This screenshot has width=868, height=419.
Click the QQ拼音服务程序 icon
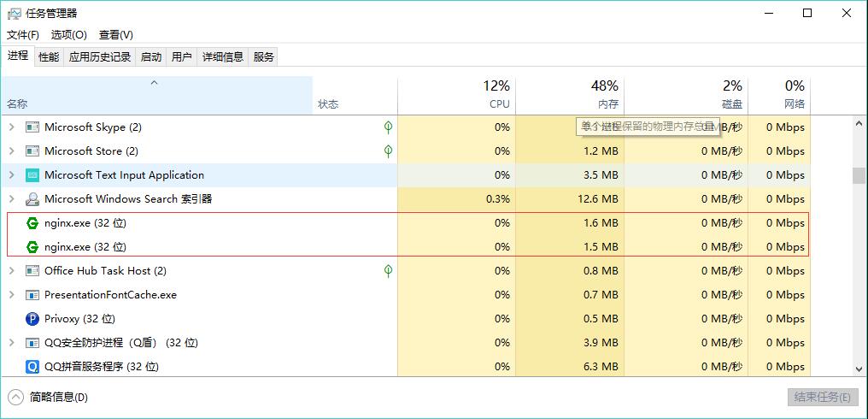[x=32, y=367]
